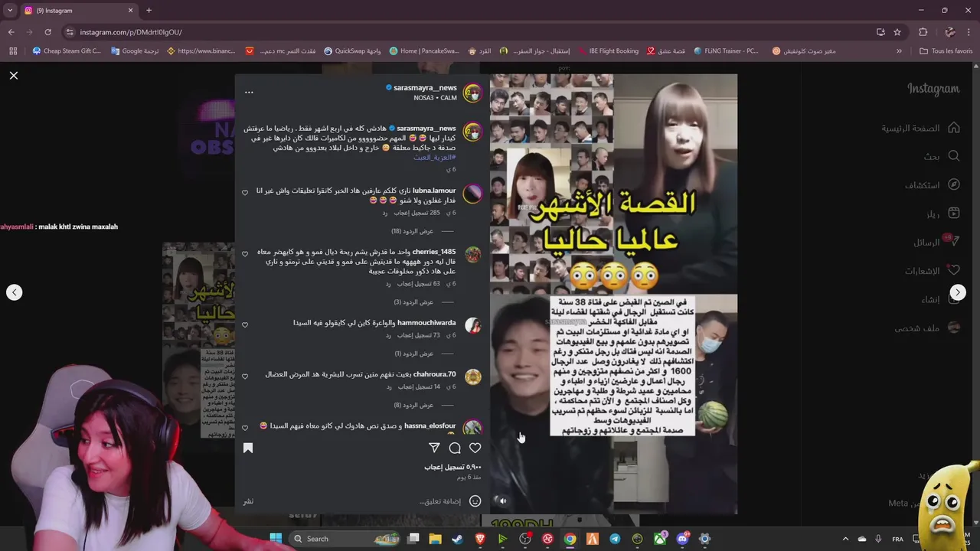Open lubna.lamour profile link
The width and height of the screenshot is (980, 551).
point(434,191)
